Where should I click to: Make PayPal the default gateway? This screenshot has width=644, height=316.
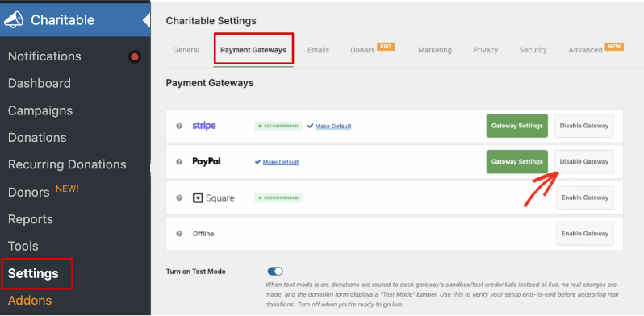coord(281,162)
